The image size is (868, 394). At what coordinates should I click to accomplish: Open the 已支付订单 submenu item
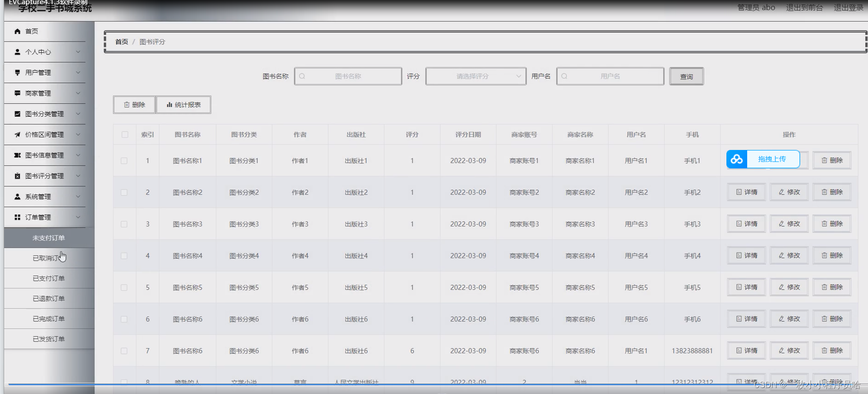[49, 278]
